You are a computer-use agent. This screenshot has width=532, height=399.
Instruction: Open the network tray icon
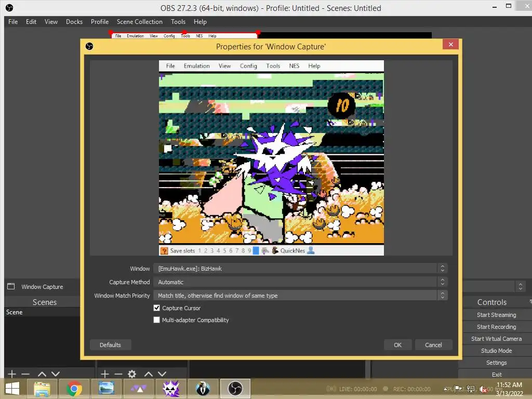471,389
